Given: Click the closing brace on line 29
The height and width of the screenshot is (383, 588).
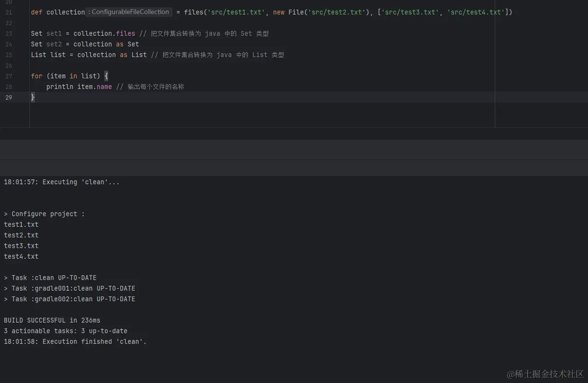Looking at the screenshot, I should tap(33, 97).
